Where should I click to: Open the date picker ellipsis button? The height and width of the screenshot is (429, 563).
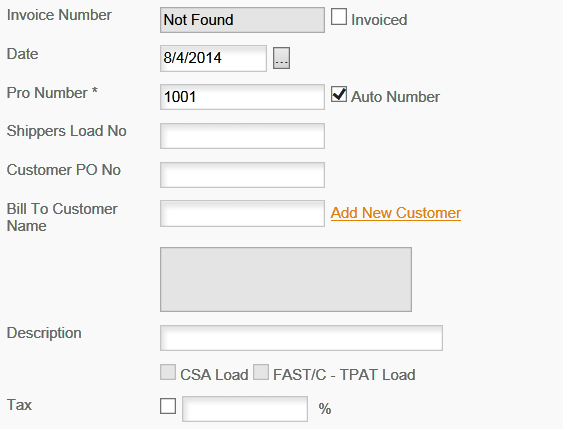[x=281, y=58]
